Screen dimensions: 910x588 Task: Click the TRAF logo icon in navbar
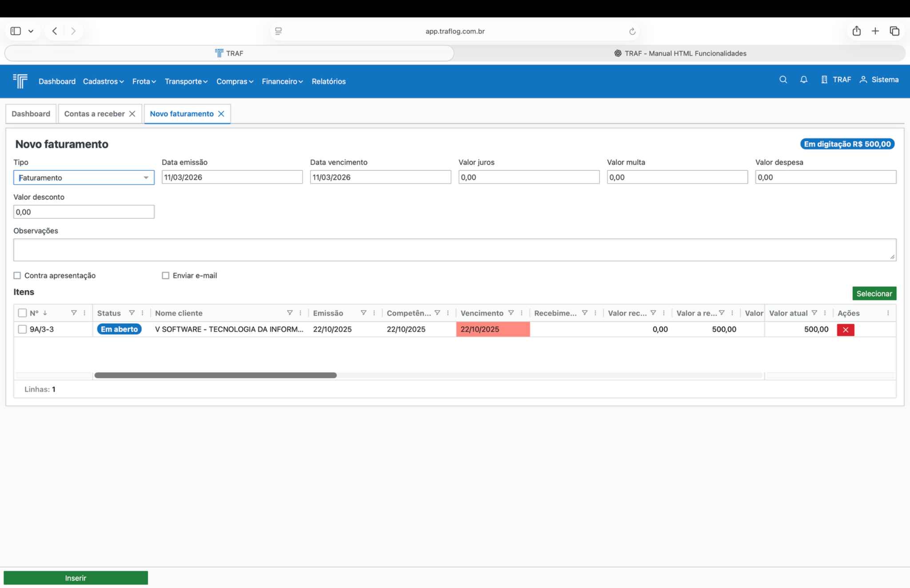coord(20,81)
